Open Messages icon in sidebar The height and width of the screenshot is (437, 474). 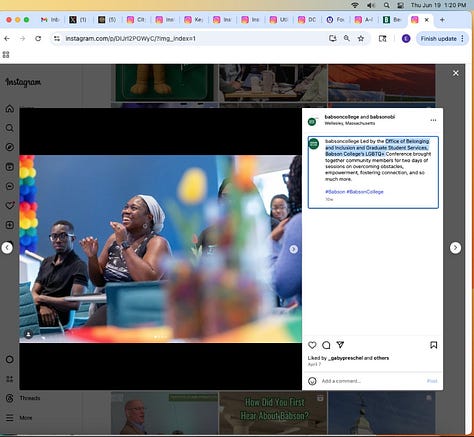10,186
